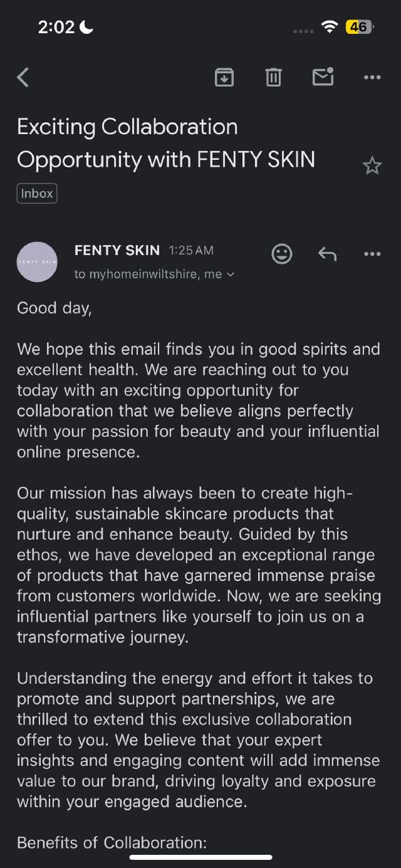Tap the Wi-Fi status icon

point(329,27)
